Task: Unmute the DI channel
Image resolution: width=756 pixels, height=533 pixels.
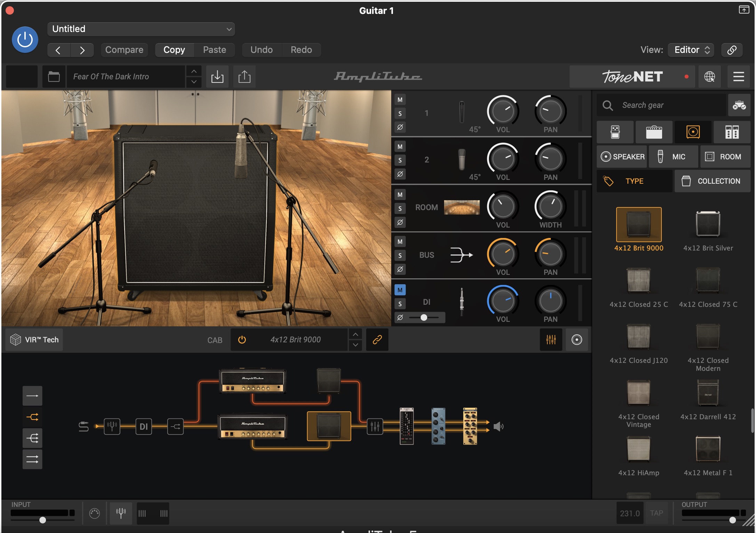Action: click(400, 290)
